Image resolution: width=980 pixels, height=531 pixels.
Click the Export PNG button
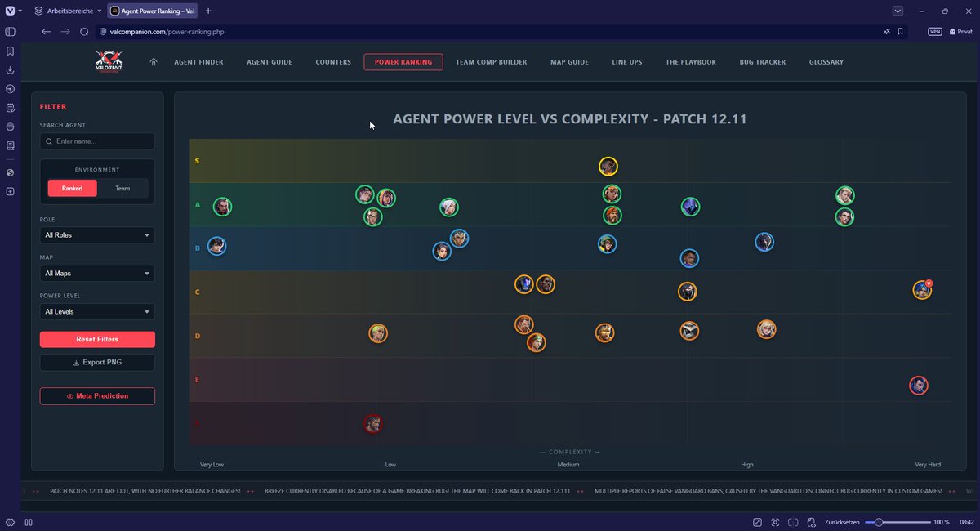97,362
